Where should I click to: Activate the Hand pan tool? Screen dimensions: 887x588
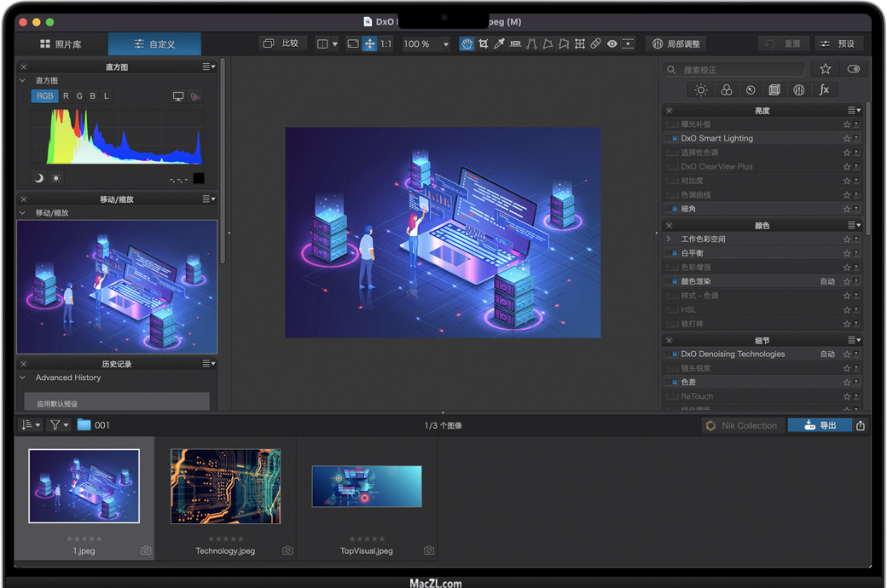[x=467, y=43]
